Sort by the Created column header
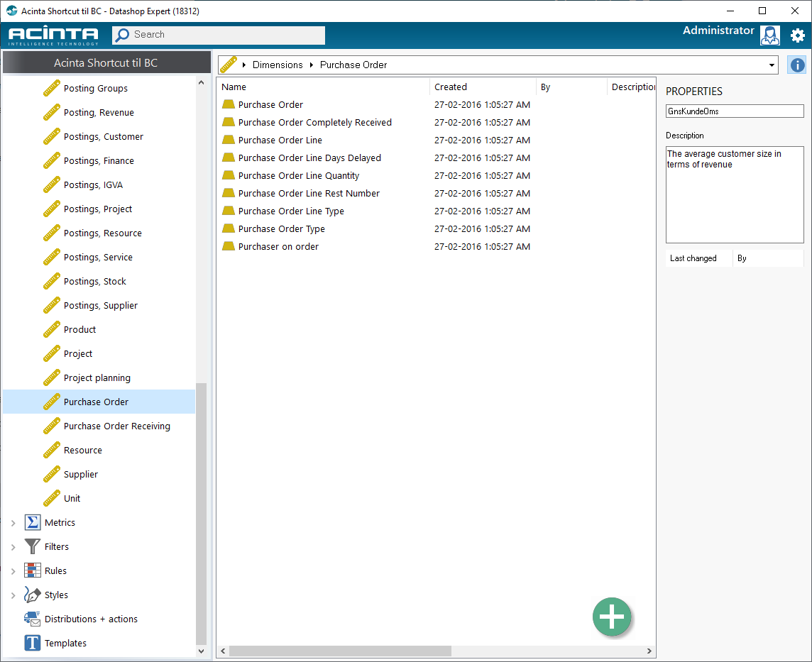812x662 pixels. [x=483, y=87]
